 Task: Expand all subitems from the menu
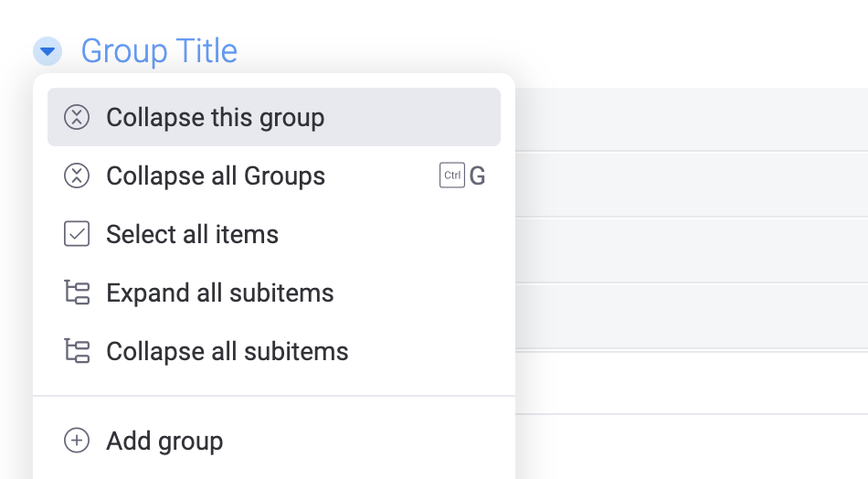pyautogui.click(x=219, y=293)
